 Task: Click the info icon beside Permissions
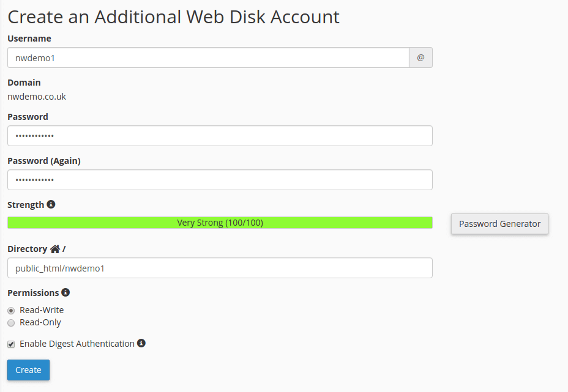[x=65, y=292]
